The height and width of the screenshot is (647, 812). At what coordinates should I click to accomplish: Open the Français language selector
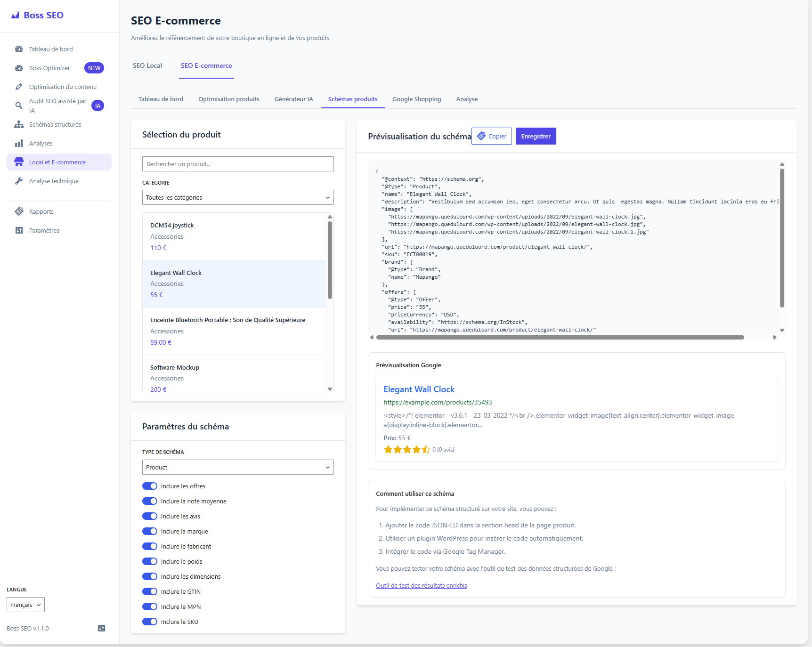tap(25, 605)
